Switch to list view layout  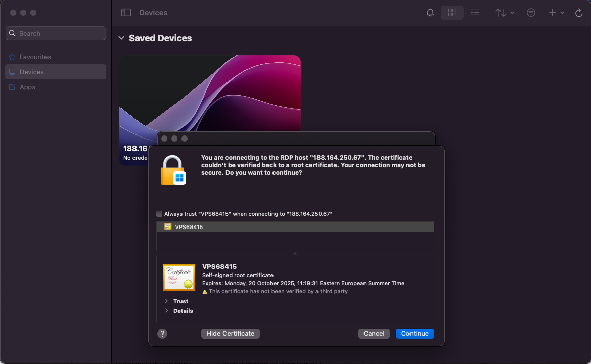475,13
